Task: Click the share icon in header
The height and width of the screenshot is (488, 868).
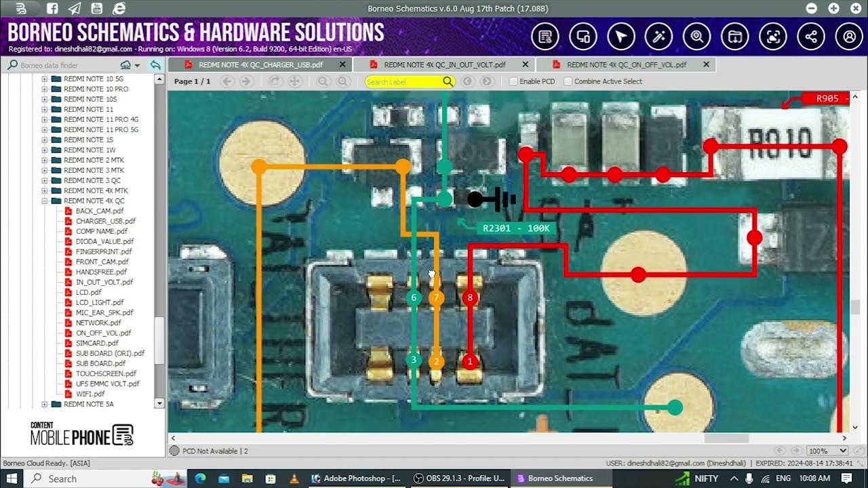Action: pyautogui.click(x=811, y=37)
